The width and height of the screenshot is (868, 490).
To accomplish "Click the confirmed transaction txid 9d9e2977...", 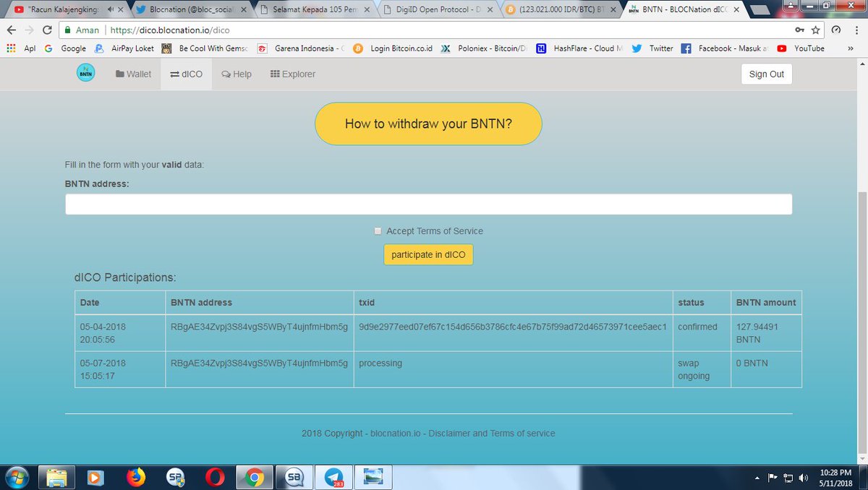I will tap(512, 327).
